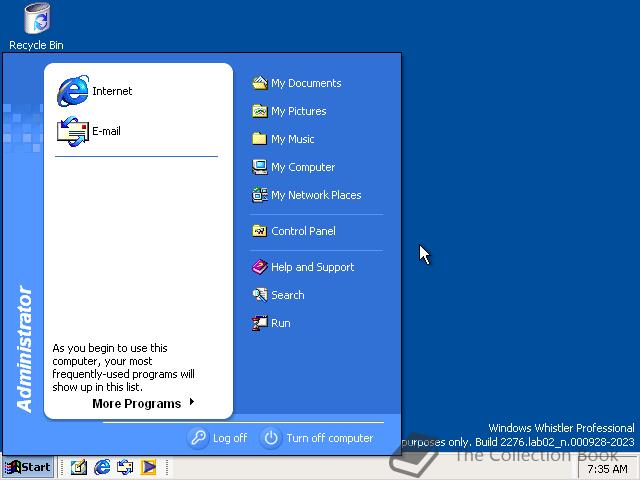
Task: Open Help and Support text entry
Action: [x=313, y=267]
